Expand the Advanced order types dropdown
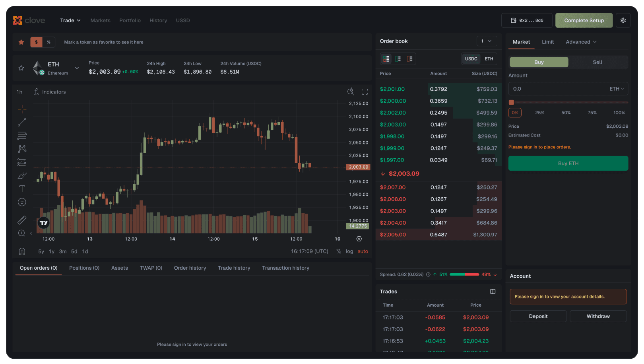 point(581,42)
